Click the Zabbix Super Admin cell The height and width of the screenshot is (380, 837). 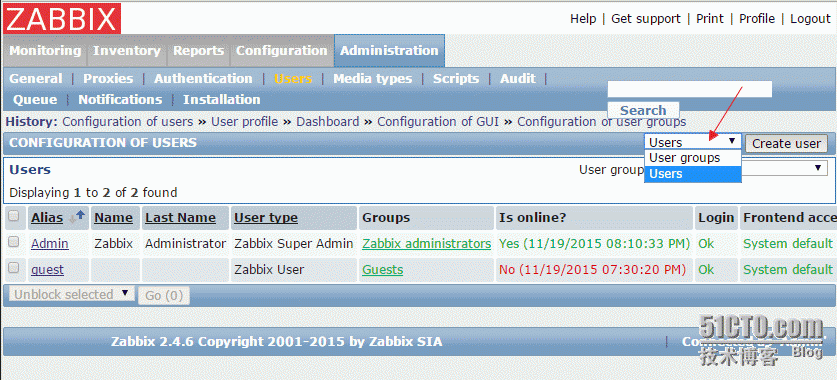coord(294,244)
